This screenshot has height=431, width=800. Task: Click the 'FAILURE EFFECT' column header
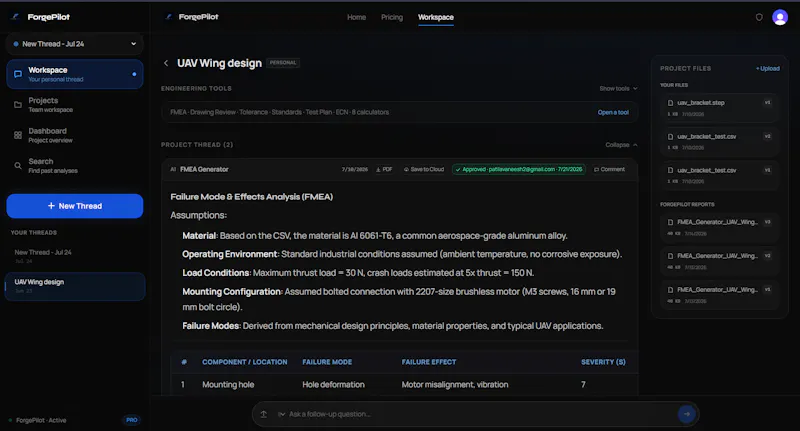pyautogui.click(x=429, y=362)
